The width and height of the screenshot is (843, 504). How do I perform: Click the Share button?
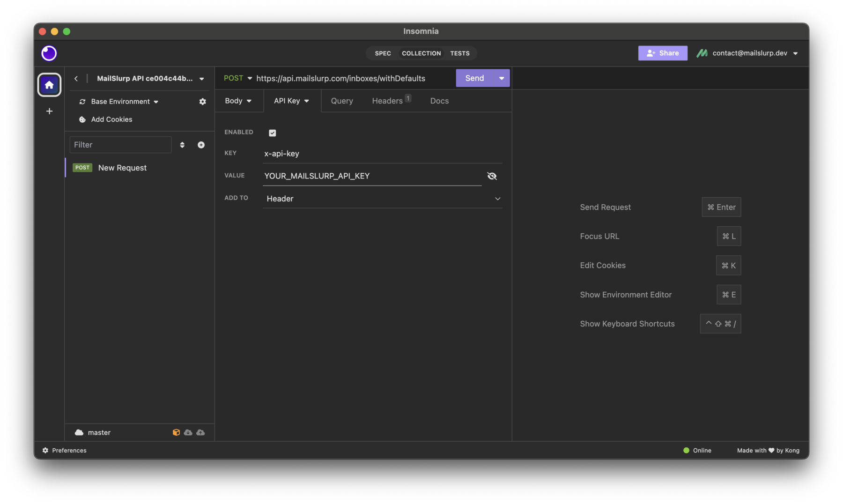[663, 53]
